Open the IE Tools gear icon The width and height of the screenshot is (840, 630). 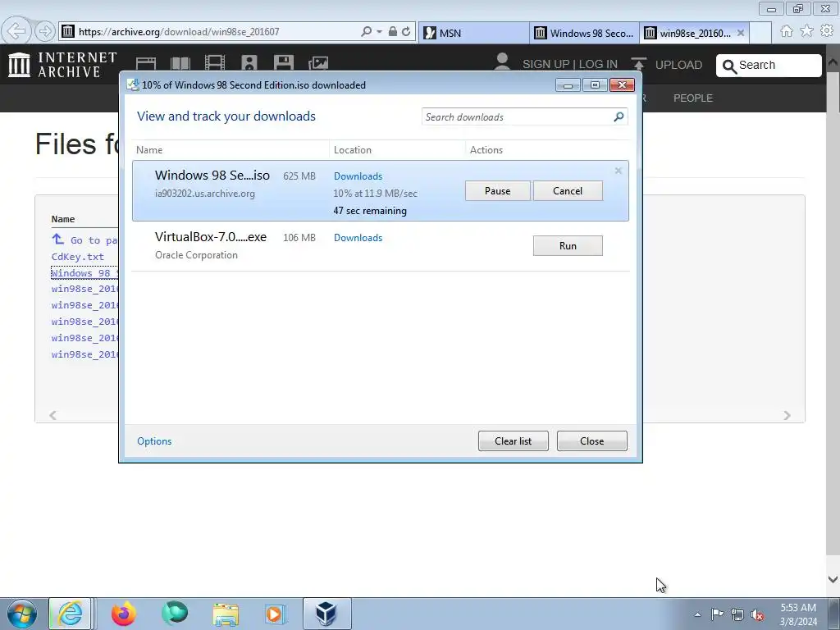click(827, 31)
